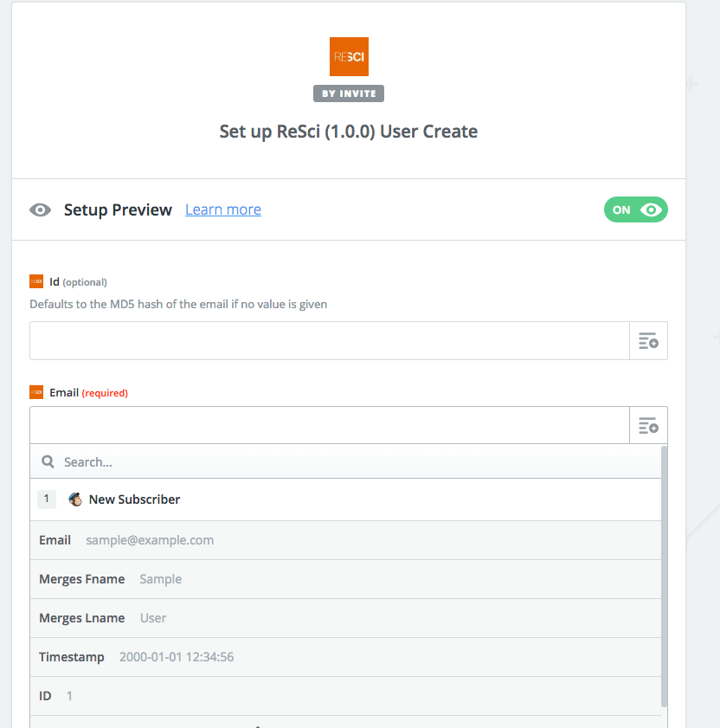Select the ID 1 option
This screenshot has width=720, height=728.
pos(345,696)
